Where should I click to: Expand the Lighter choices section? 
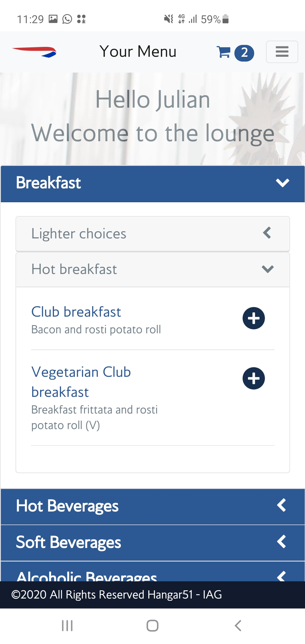click(x=267, y=233)
